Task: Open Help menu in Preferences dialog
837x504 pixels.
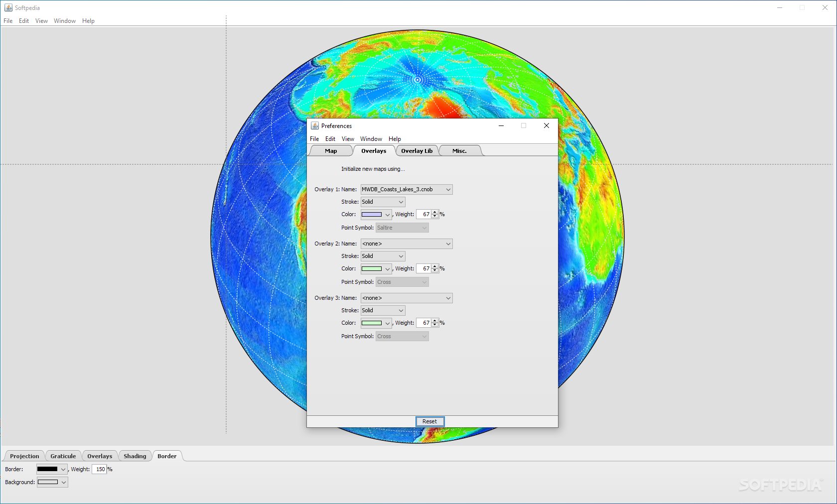Action: (395, 139)
